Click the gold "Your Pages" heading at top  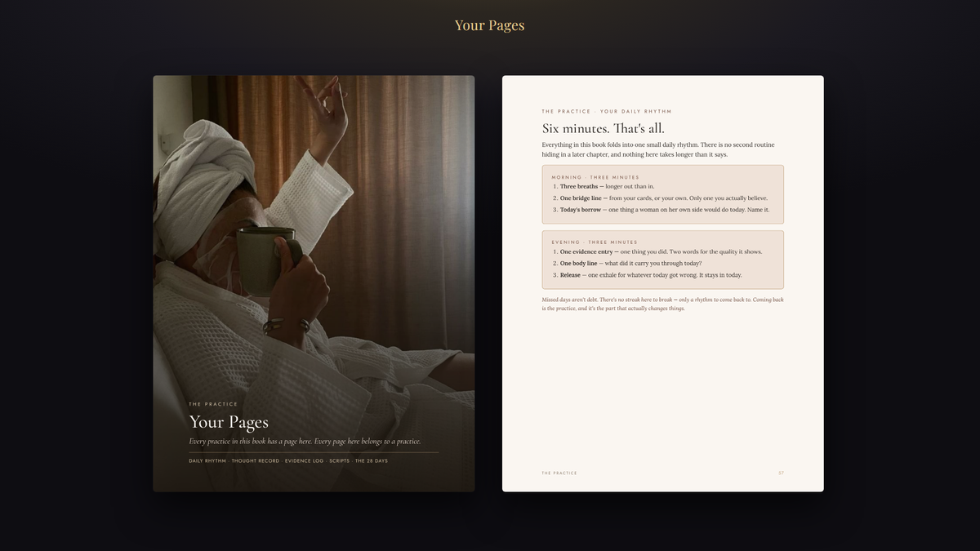[489, 25]
